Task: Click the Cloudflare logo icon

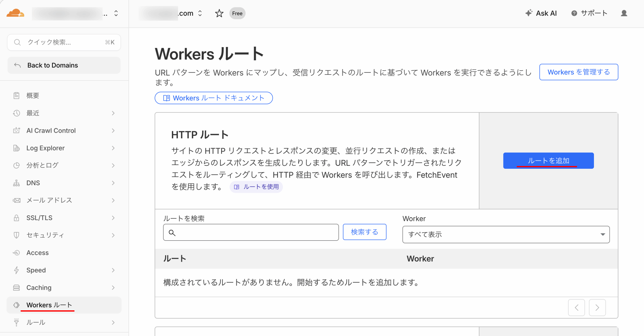Action: pos(15,13)
